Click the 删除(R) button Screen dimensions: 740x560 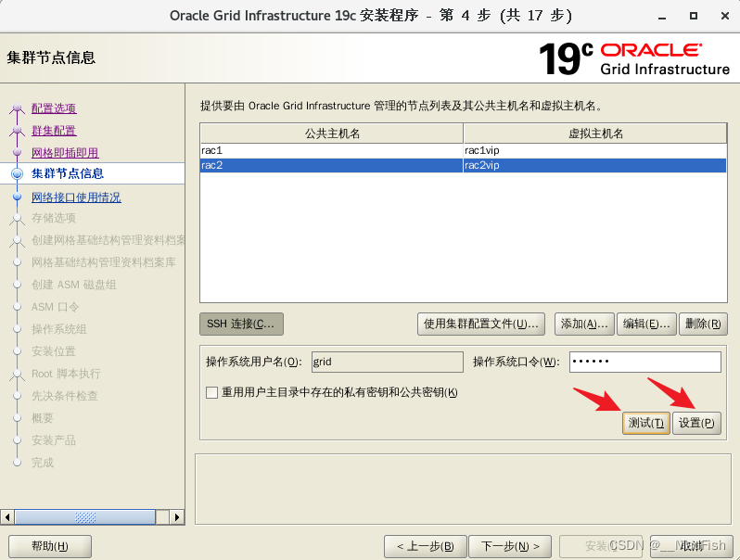click(703, 325)
